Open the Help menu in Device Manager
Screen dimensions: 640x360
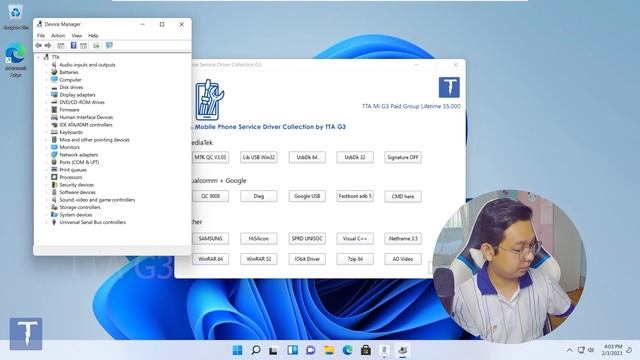coord(93,36)
